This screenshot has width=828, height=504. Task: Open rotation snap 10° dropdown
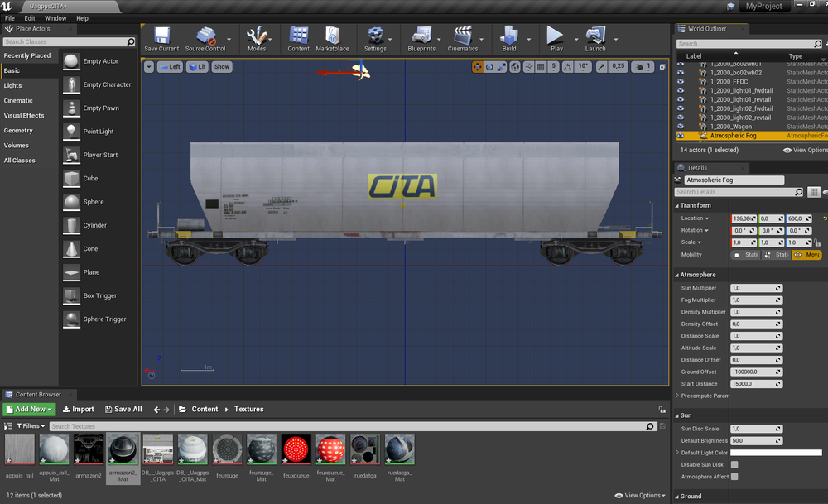[x=583, y=67]
